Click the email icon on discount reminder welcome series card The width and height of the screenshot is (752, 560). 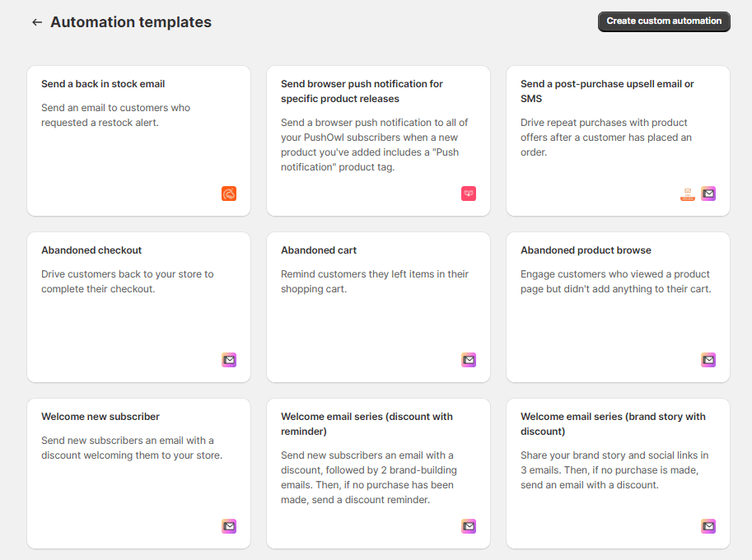click(469, 526)
